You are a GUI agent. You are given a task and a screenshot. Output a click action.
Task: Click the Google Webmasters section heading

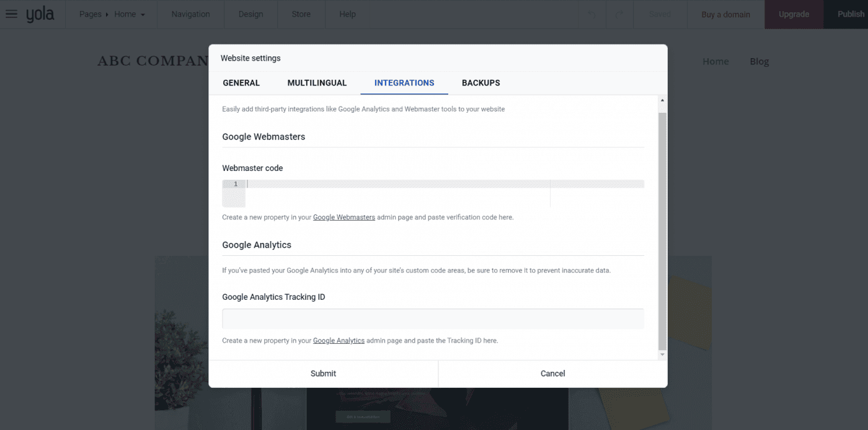point(263,137)
